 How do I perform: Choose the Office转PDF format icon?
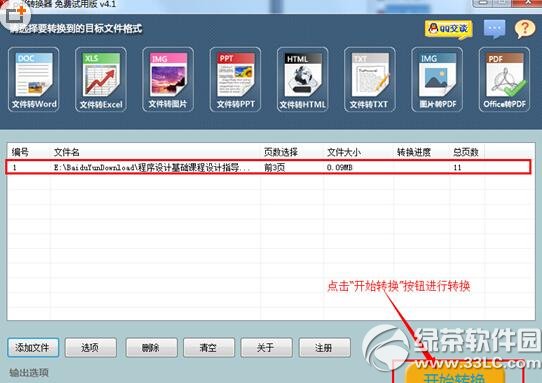[504, 80]
